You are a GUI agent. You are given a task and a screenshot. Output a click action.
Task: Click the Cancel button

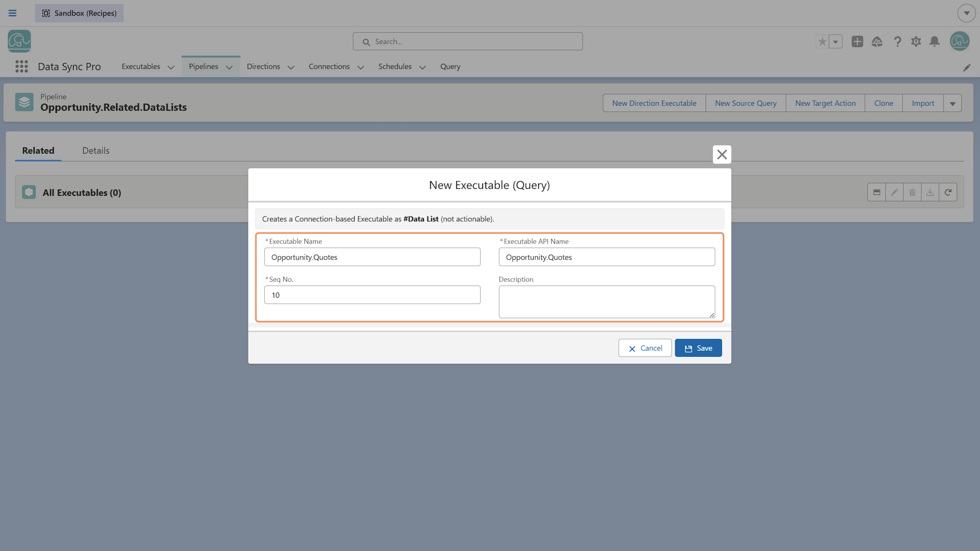pyautogui.click(x=645, y=348)
